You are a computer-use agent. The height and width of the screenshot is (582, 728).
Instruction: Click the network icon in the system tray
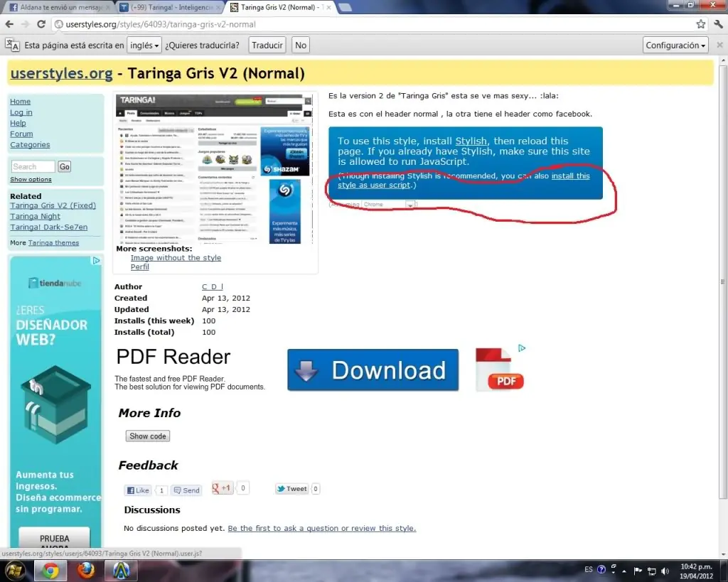click(x=652, y=571)
